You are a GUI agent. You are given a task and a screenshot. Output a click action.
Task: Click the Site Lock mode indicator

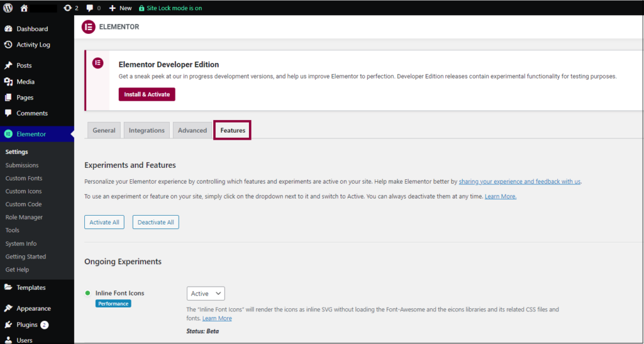click(170, 8)
